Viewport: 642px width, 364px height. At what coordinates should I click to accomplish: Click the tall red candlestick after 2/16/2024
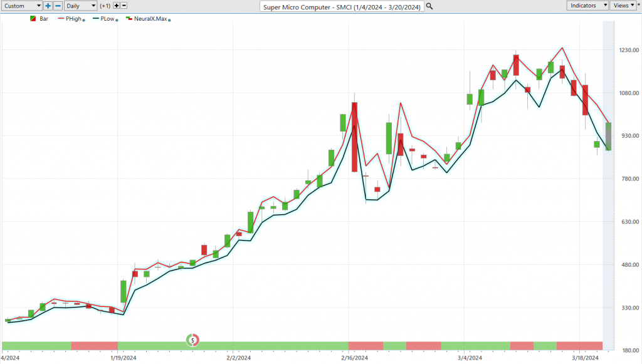click(355, 137)
